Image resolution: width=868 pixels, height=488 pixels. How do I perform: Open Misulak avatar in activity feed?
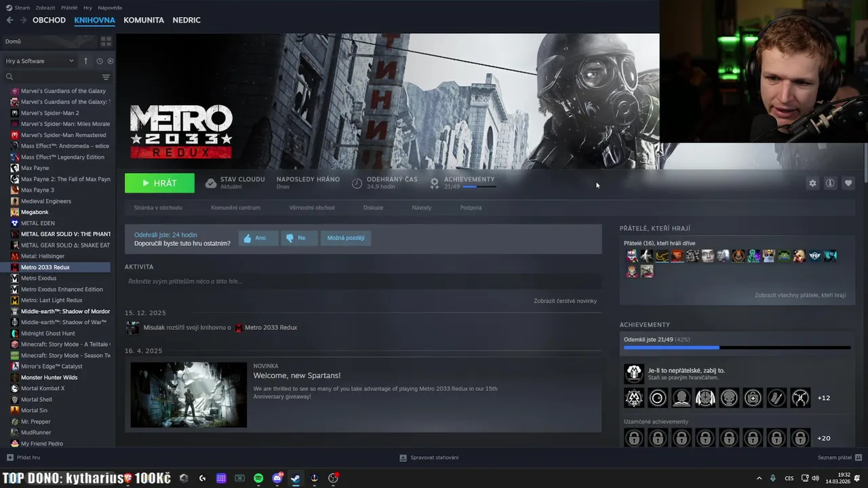coord(133,328)
